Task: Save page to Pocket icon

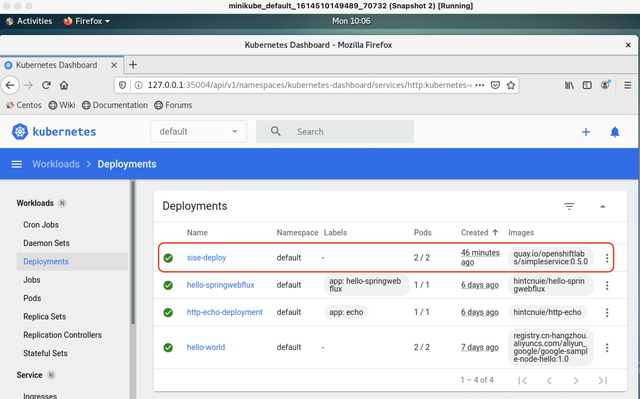Action: click(495, 85)
